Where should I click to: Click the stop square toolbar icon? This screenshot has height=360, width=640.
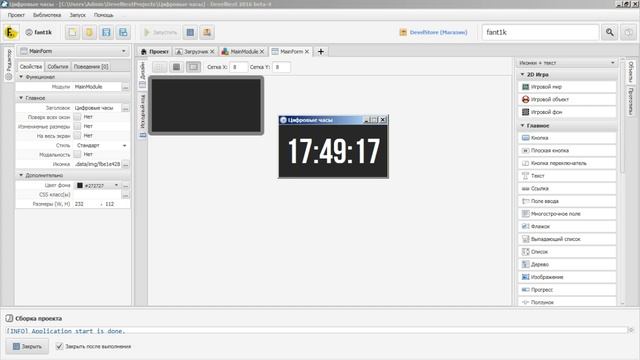click(x=190, y=32)
